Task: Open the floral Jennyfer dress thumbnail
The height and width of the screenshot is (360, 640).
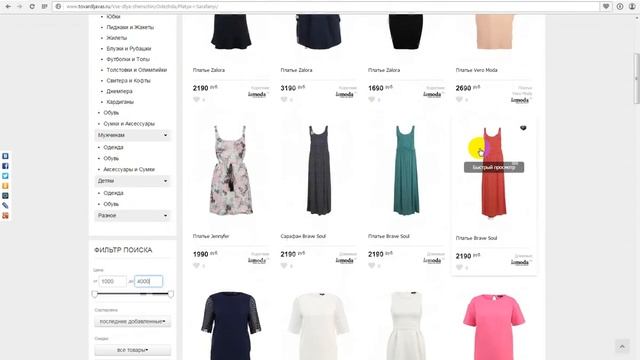Action: coord(231,171)
